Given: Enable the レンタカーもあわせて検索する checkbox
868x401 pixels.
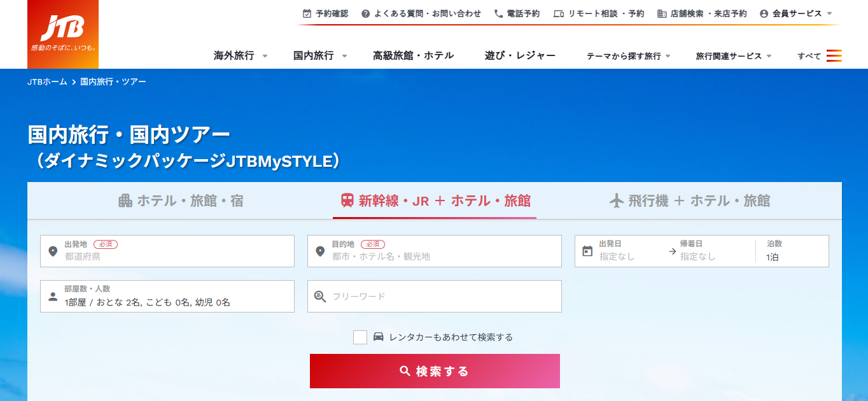Looking at the screenshot, I should tap(360, 337).
